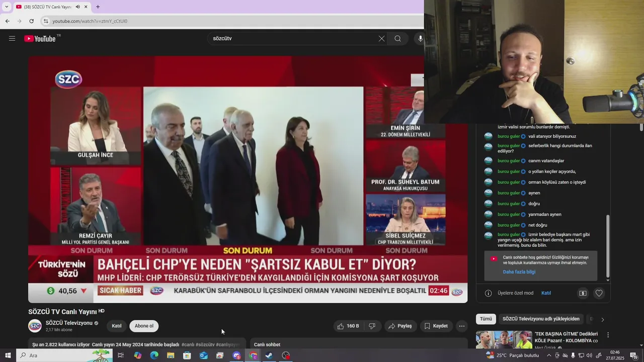Show hidden system tray icons
This screenshot has height=362, width=644.
point(549,355)
